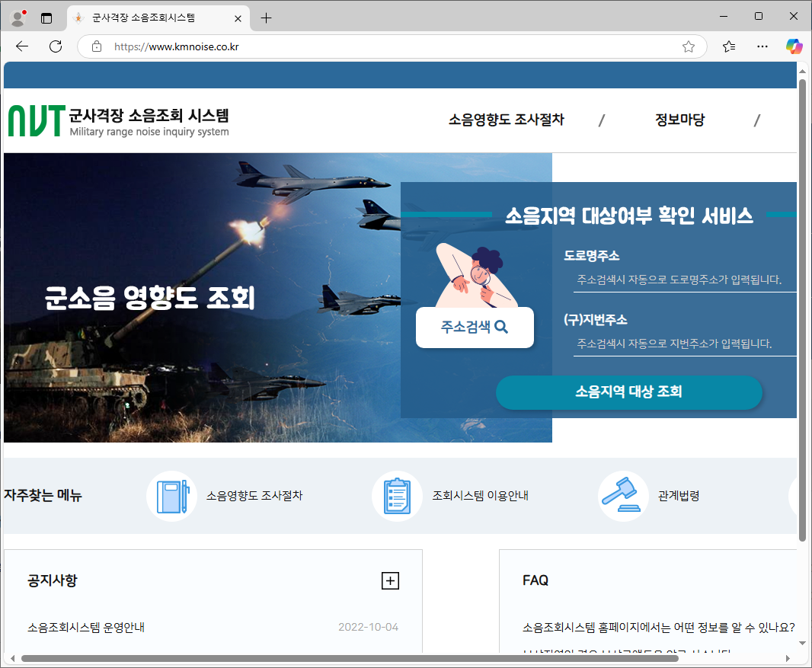Click the 관계법령 gavel icon

[x=623, y=496]
